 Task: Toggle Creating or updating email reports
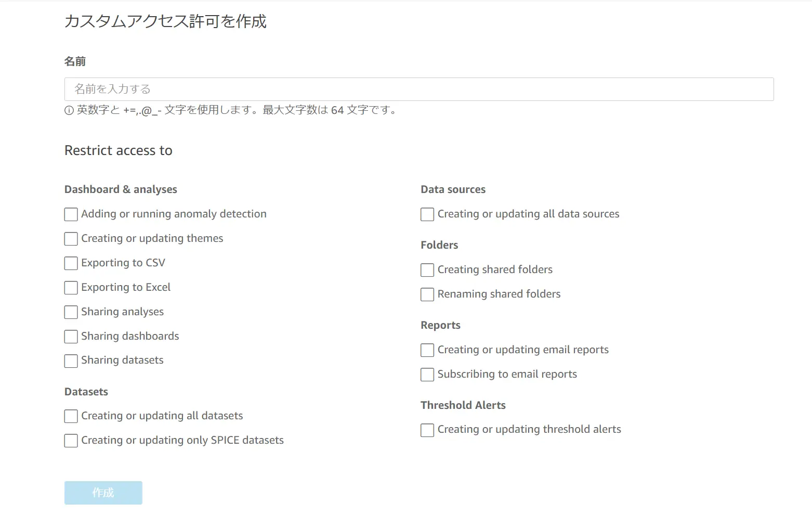click(x=427, y=350)
